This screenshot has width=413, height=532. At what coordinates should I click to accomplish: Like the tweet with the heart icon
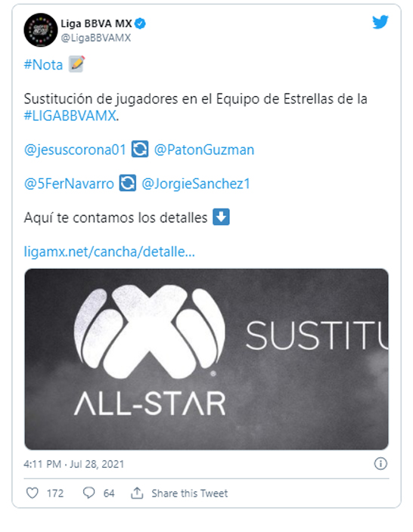33,493
